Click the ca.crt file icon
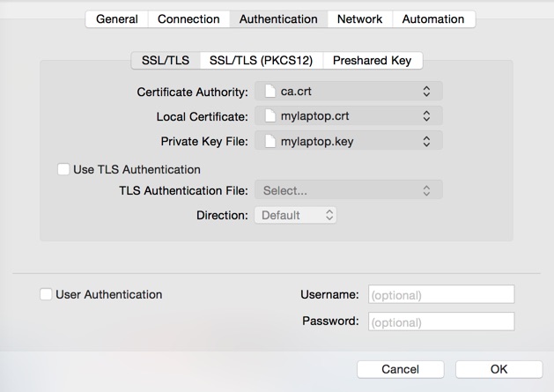Image resolution: width=554 pixels, height=392 pixels. point(270,92)
